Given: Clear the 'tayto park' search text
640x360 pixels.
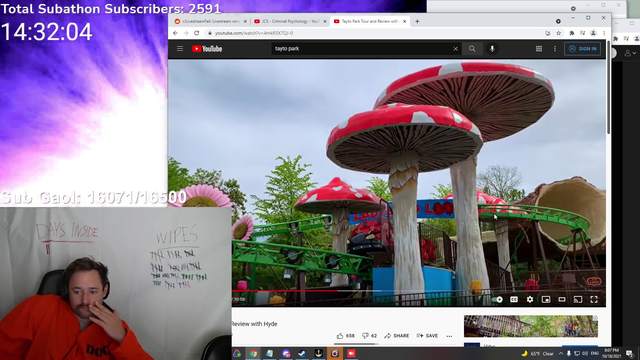Looking at the screenshot, I should (456, 49).
